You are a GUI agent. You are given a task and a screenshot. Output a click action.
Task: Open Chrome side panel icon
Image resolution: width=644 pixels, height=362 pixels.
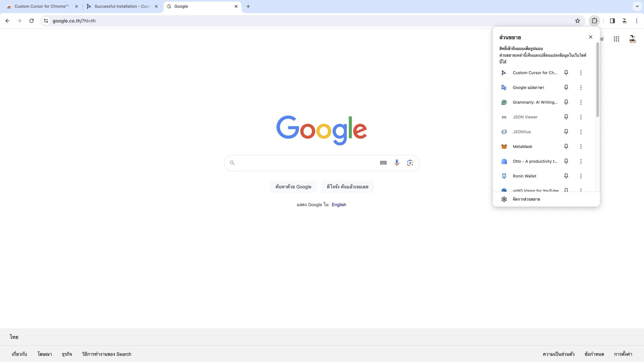pyautogui.click(x=612, y=21)
